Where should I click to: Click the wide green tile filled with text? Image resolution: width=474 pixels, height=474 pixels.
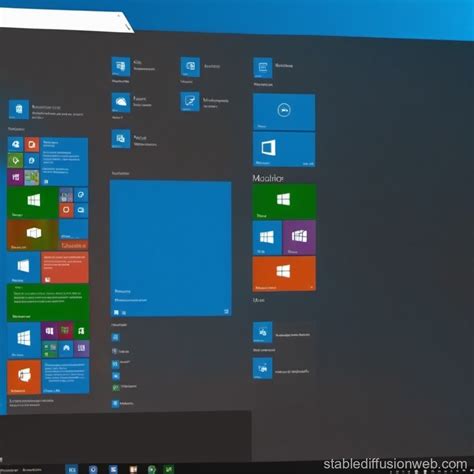(x=48, y=303)
